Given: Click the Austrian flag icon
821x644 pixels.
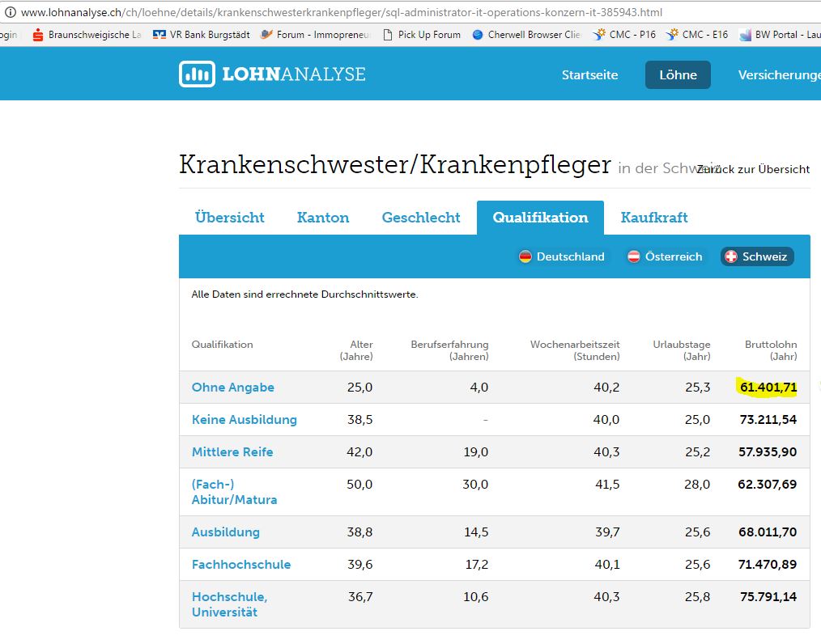Looking at the screenshot, I should tap(633, 256).
